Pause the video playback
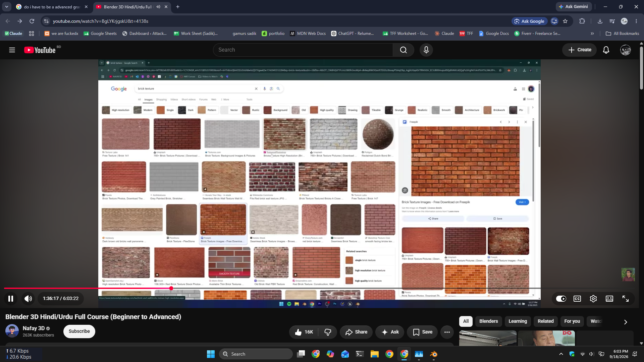The height and width of the screenshot is (362, 644). [x=11, y=298]
